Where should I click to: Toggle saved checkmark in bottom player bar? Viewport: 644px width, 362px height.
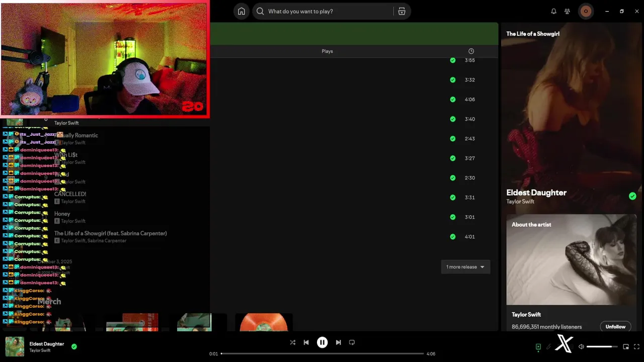tap(74, 346)
